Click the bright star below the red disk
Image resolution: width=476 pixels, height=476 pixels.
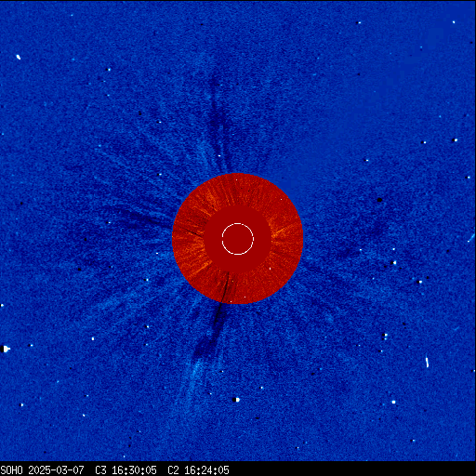(237, 400)
